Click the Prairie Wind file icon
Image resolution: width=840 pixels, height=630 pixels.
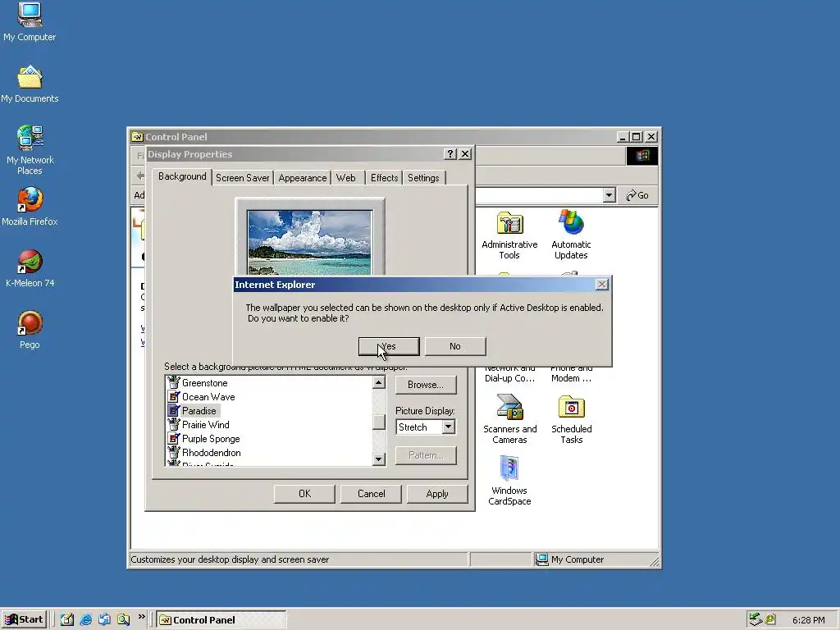tap(174, 424)
